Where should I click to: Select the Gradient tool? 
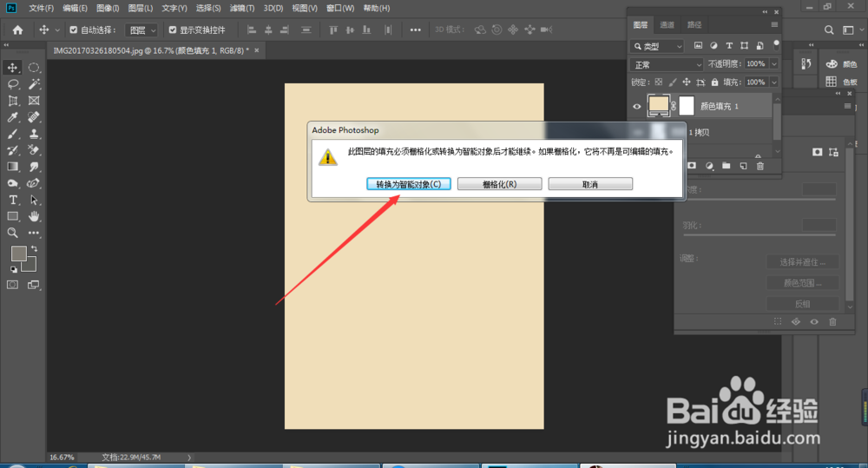pyautogui.click(x=12, y=167)
